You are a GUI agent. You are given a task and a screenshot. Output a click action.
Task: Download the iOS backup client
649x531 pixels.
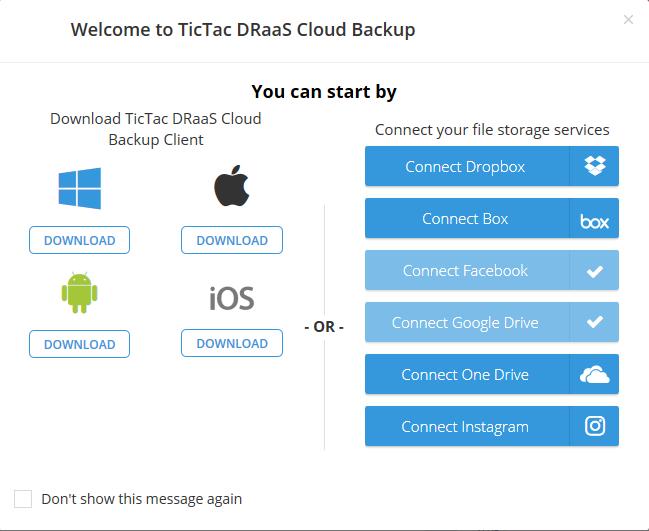coord(232,343)
